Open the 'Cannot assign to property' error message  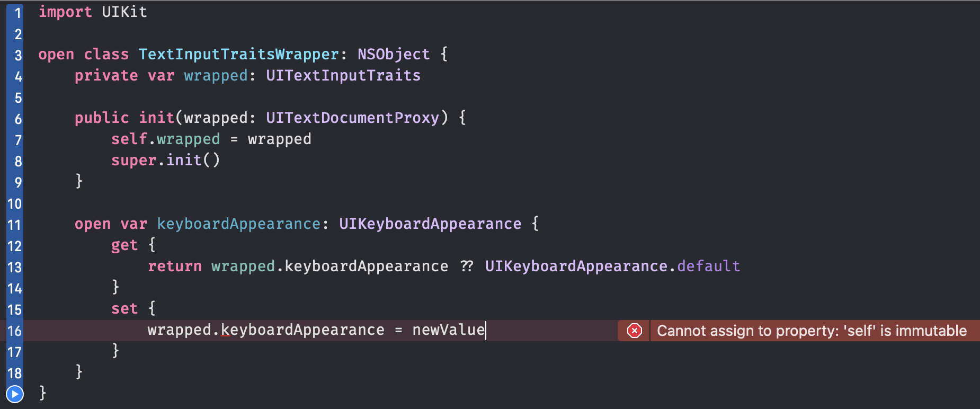812,331
